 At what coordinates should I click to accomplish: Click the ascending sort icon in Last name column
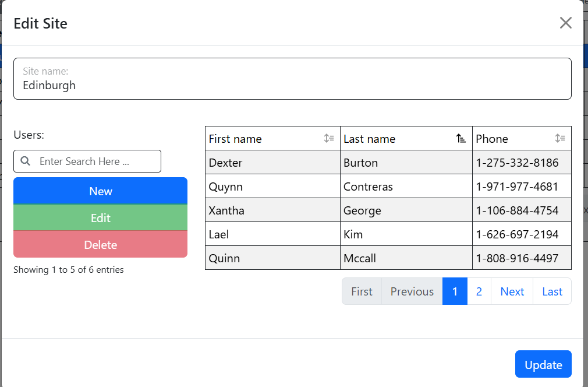pos(461,139)
